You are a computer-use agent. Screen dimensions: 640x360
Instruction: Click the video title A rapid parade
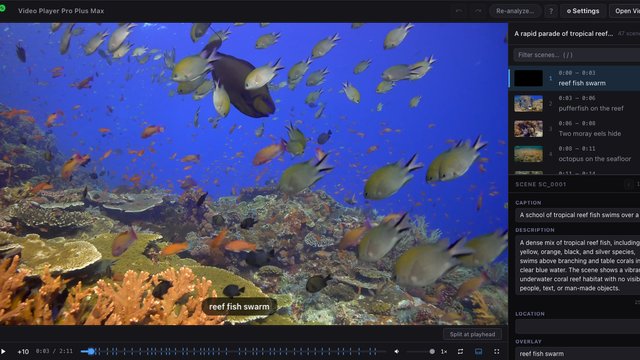click(x=563, y=33)
